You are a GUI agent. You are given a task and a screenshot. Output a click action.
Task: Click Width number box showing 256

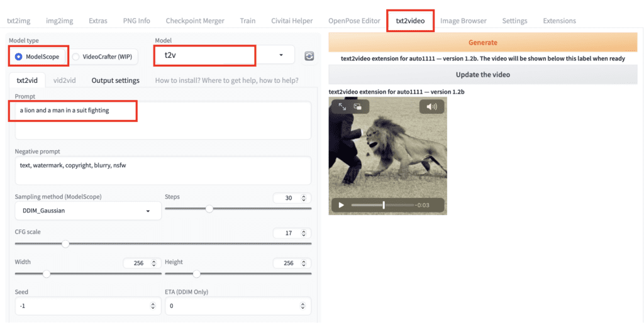[x=142, y=263]
